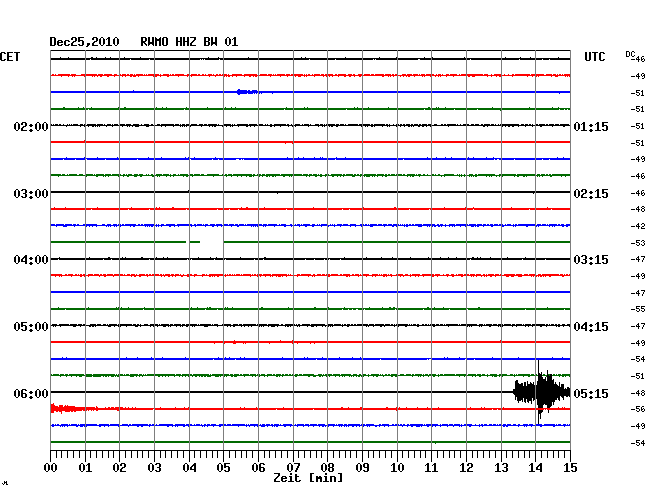
Task: Click the 03:15 UTC time label
Action: (x=591, y=260)
